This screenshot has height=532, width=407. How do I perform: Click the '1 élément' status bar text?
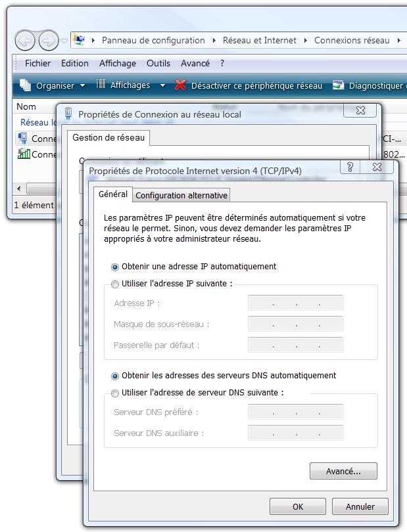tap(34, 206)
